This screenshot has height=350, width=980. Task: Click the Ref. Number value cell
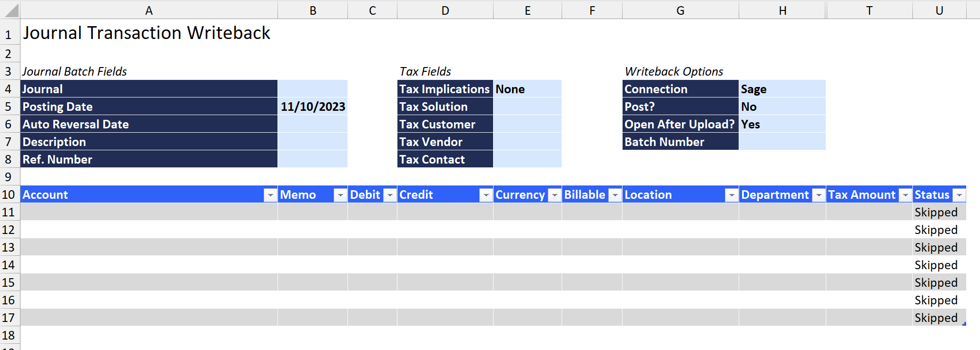pyautogui.click(x=313, y=159)
